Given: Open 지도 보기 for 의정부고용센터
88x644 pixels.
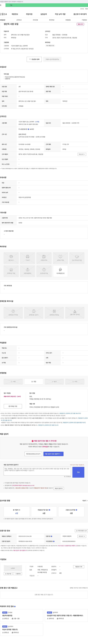Looking at the screenshot, I should (x=82, y=536).
